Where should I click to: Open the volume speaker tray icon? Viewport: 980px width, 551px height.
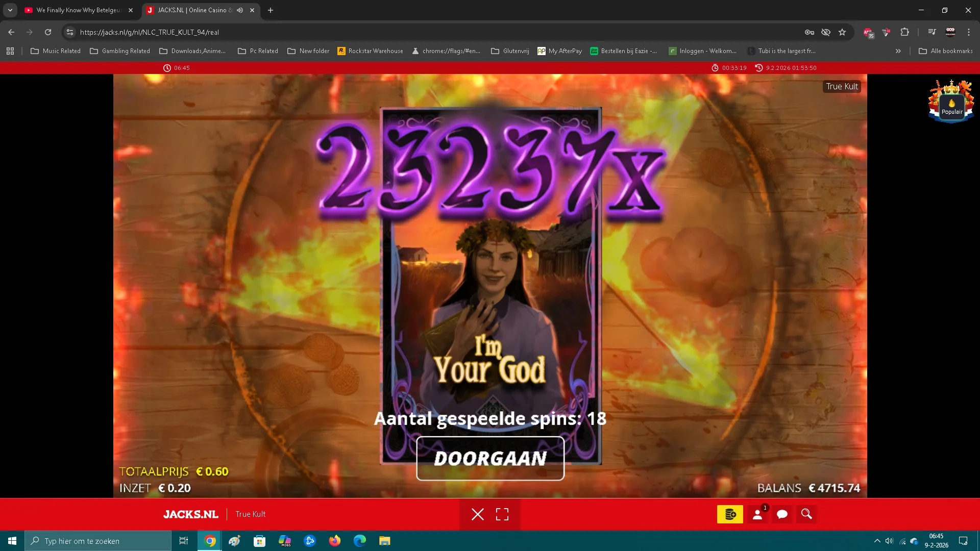click(889, 541)
